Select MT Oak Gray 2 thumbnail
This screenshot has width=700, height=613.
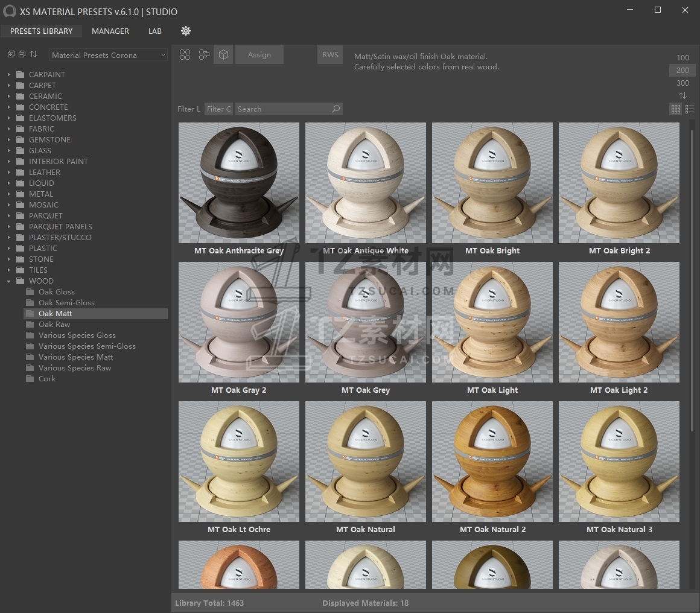[239, 322]
